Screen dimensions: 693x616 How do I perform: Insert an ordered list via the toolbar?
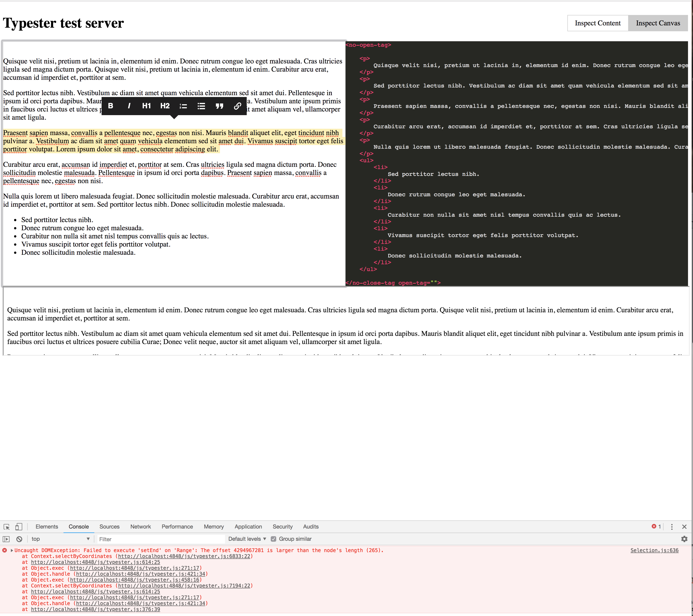click(183, 106)
